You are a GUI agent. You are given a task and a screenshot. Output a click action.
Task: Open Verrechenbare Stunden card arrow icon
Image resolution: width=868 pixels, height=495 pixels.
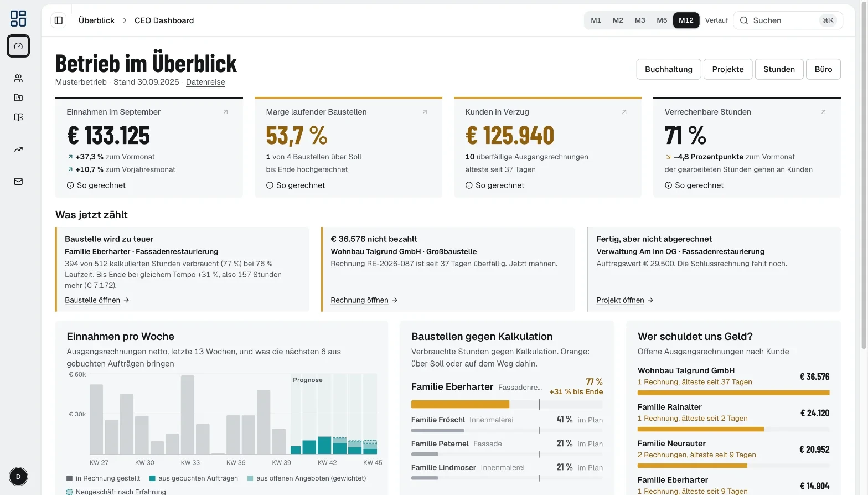(x=823, y=112)
